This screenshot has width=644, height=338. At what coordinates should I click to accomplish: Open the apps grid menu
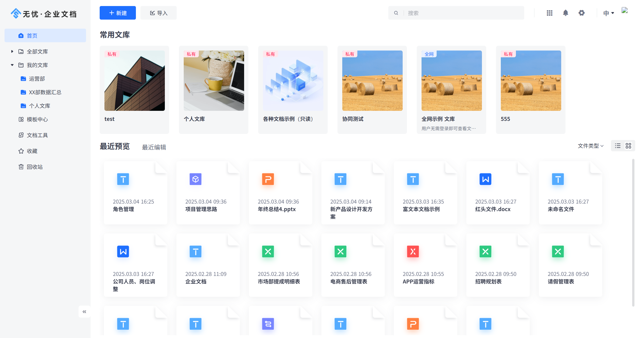[550, 13]
